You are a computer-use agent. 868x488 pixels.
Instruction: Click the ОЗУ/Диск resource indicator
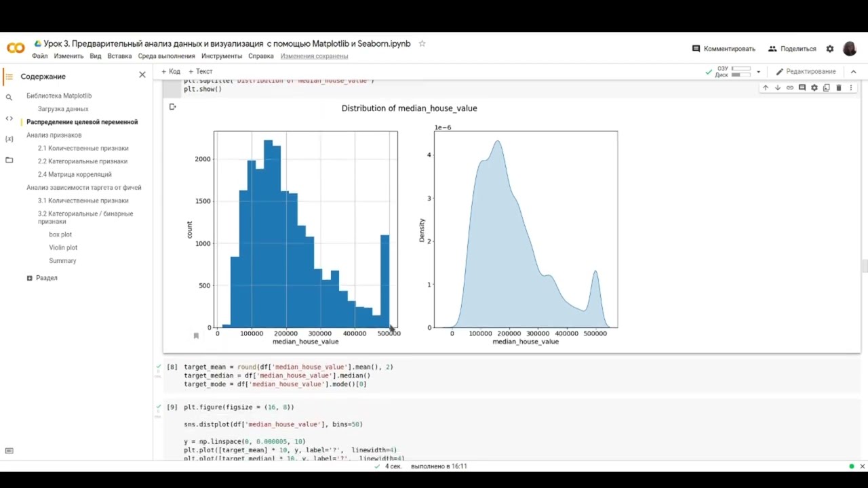733,71
